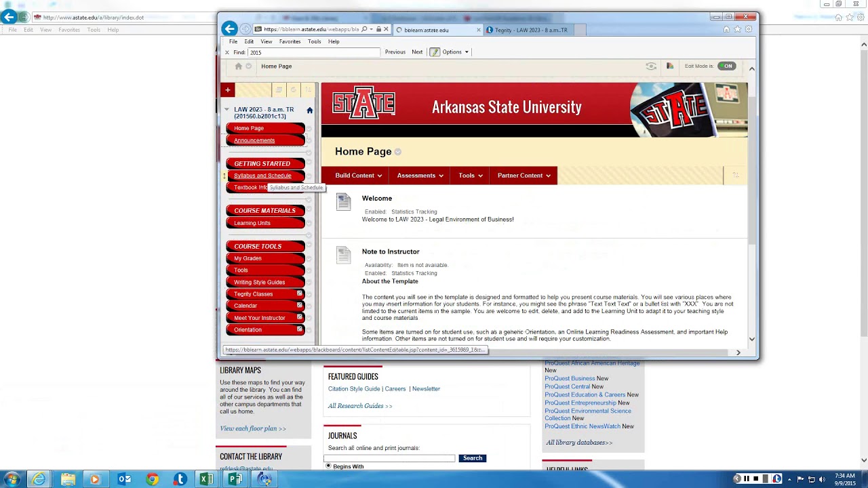Open Writing Style Guides link

(260, 282)
